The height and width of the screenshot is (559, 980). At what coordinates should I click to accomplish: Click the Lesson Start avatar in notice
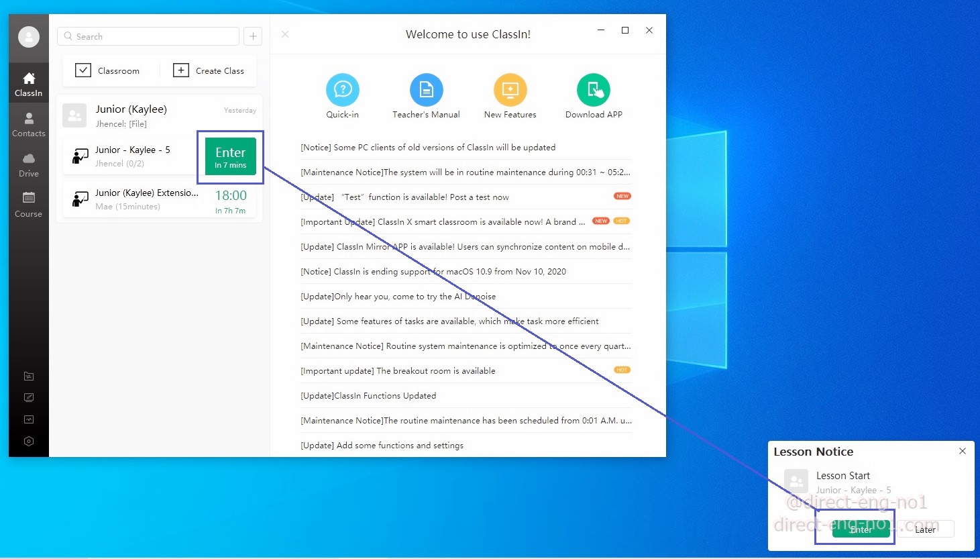(796, 481)
